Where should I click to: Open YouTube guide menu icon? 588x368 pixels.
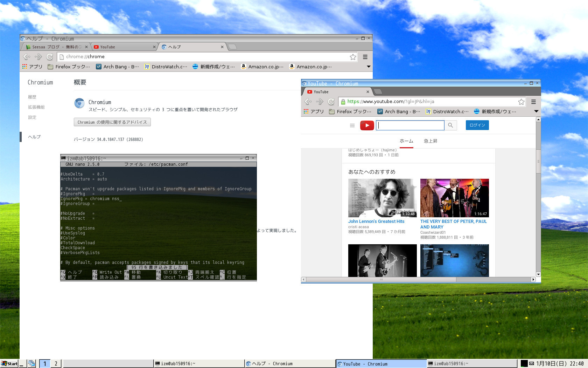point(352,125)
